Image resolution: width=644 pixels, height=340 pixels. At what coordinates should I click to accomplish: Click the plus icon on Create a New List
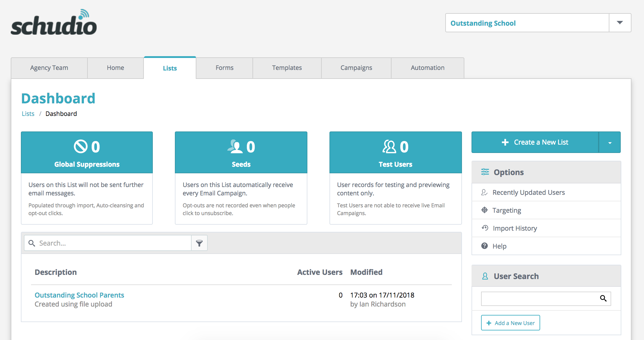click(505, 142)
